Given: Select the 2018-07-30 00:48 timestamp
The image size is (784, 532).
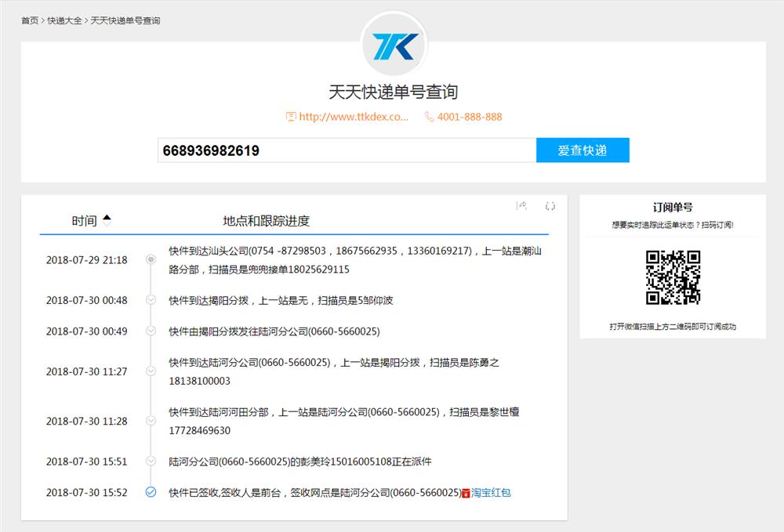Looking at the screenshot, I should point(86,300).
